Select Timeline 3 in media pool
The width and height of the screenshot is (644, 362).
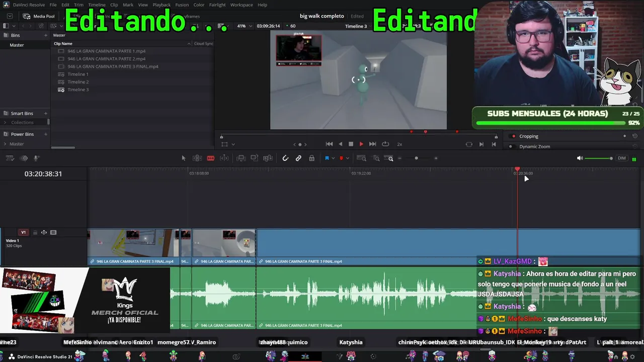click(78, 90)
